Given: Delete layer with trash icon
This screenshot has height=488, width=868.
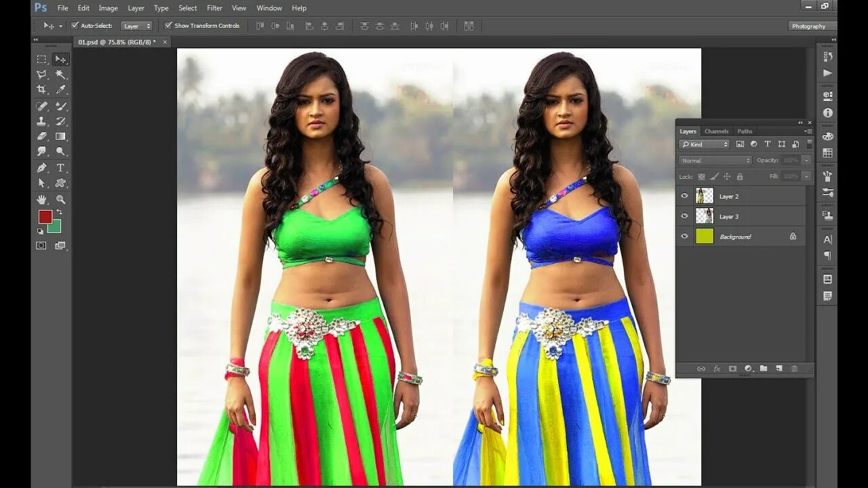Looking at the screenshot, I should pos(795,369).
